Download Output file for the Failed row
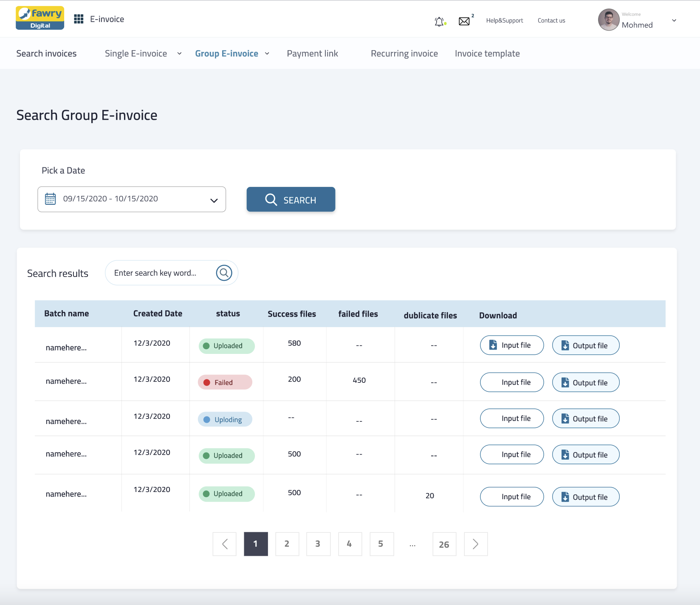700x605 pixels. pos(586,382)
